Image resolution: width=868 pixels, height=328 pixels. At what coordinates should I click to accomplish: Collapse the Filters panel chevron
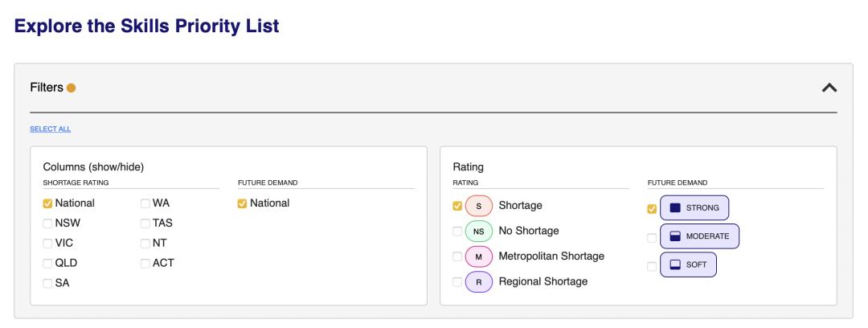(829, 88)
